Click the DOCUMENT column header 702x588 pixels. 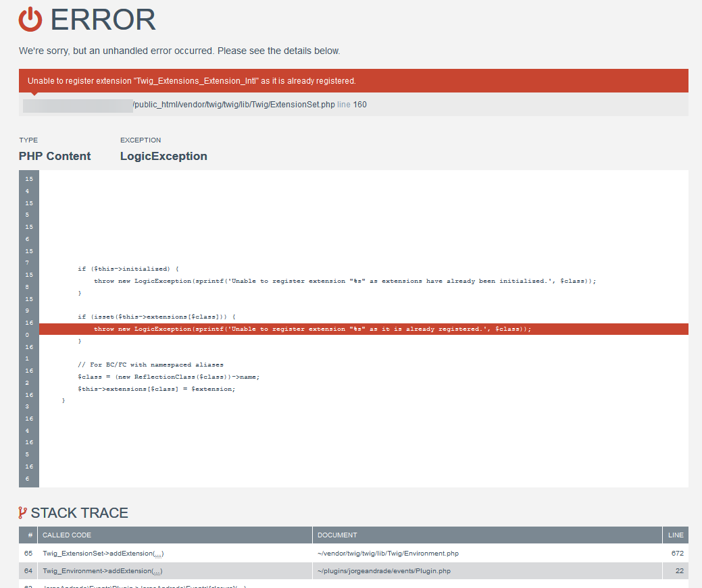pyautogui.click(x=336, y=535)
